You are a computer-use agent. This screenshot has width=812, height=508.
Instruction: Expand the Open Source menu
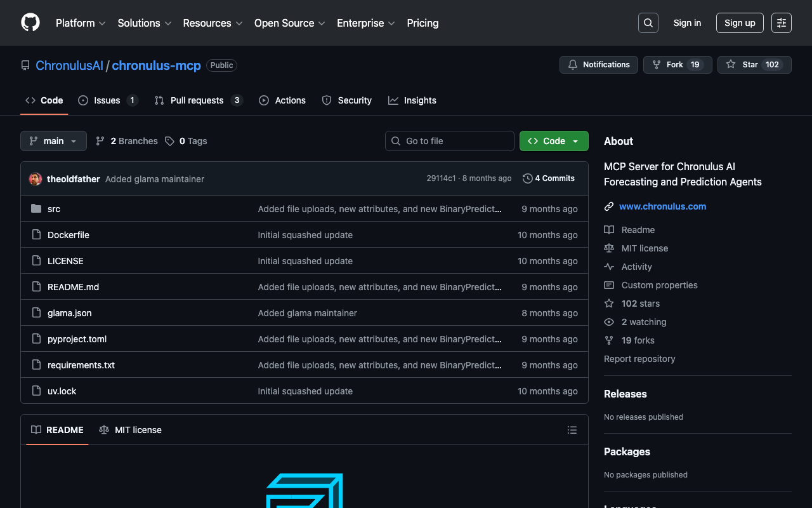[289, 23]
